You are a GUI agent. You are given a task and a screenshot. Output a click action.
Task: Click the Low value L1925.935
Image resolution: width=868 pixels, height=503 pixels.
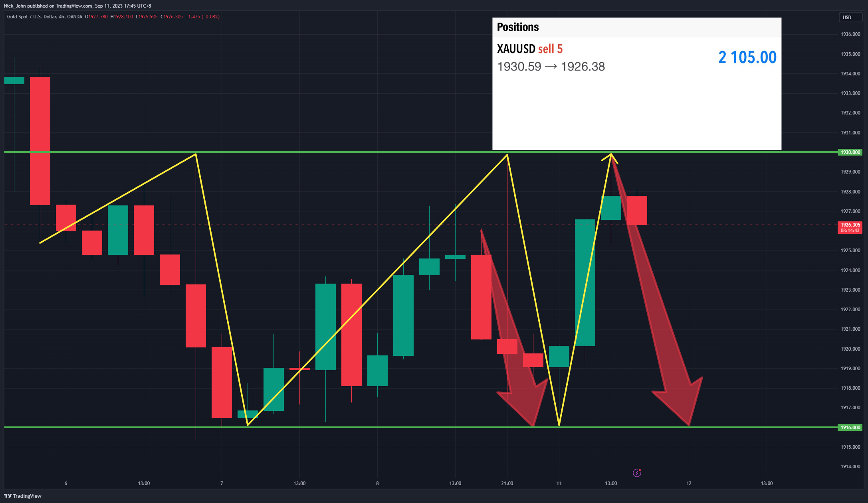coord(147,17)
